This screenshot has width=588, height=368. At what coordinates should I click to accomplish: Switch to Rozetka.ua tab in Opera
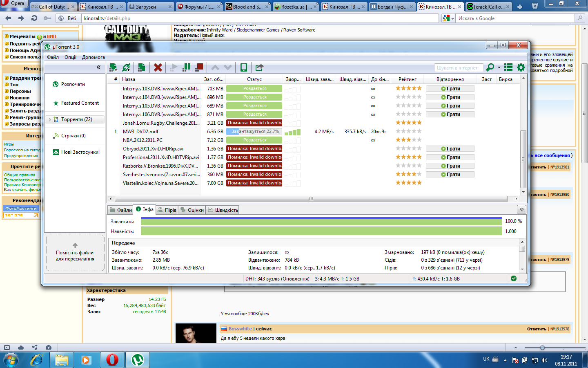pyautogui.click(x=295, y=7)
